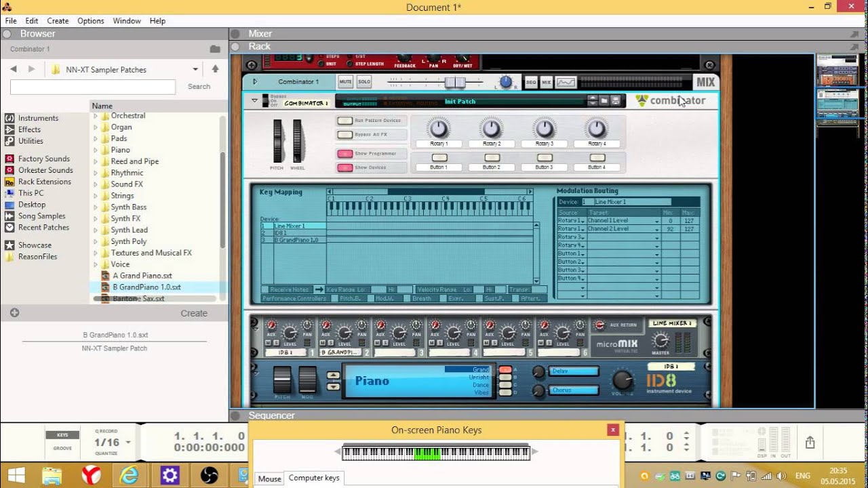
Task: Expand the Orchestral folder
Action: point(96,116)
